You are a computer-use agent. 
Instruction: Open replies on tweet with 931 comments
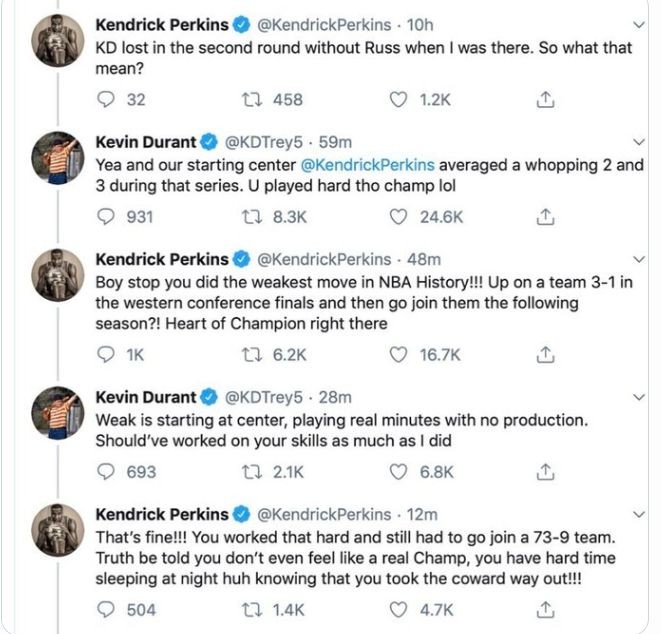[x=106, y=216]
